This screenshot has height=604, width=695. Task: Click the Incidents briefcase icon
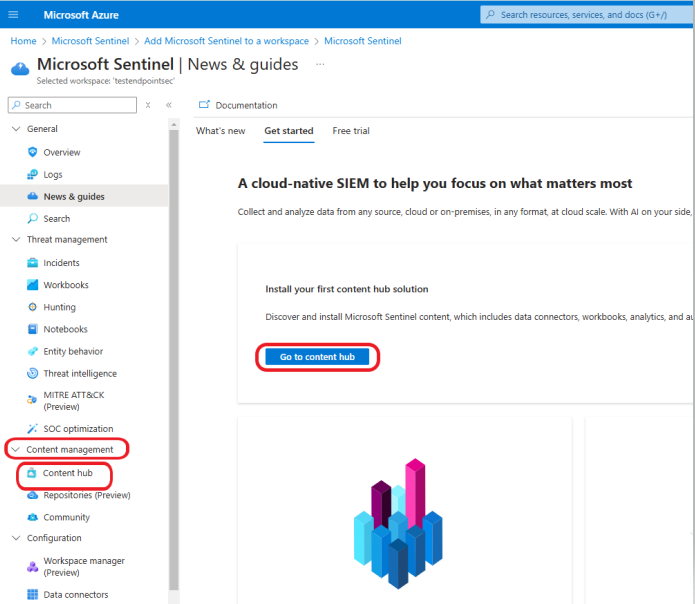tap(32, 262)
